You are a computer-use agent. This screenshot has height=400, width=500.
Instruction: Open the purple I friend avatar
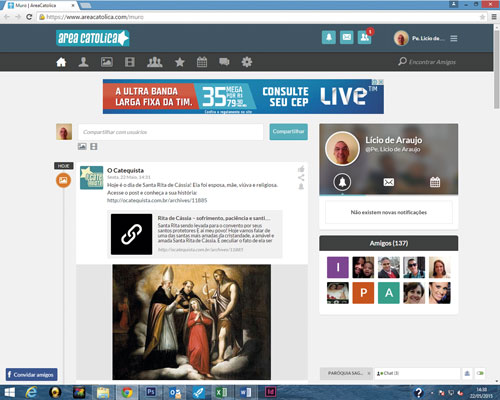(x=338, y=267)
